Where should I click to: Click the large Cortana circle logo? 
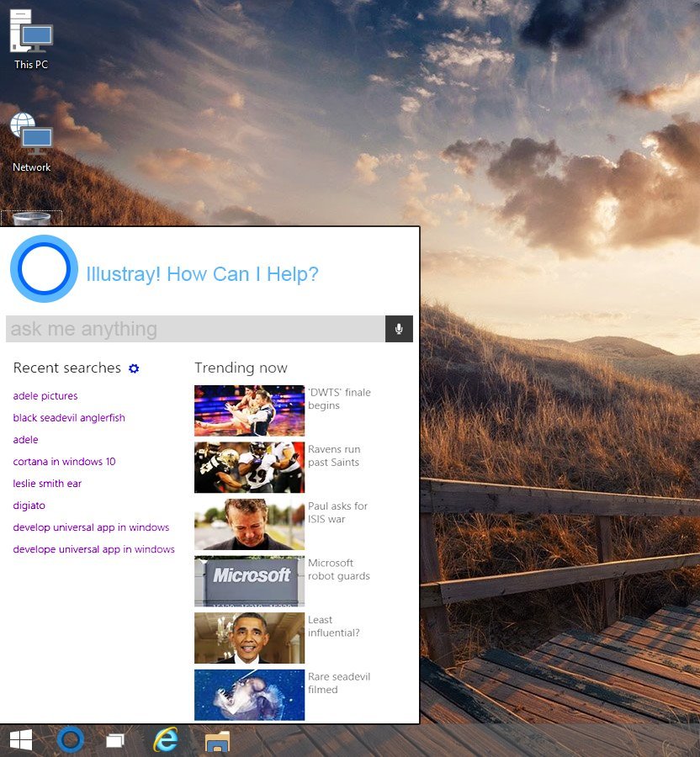tap(44, 269)
